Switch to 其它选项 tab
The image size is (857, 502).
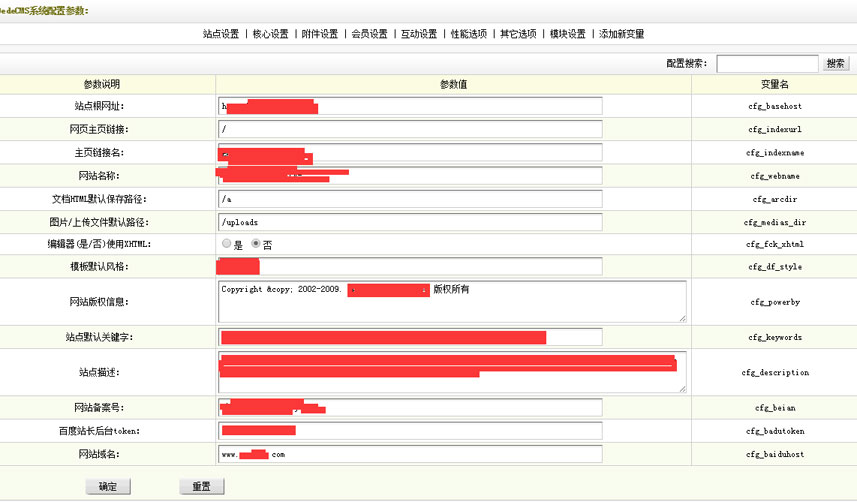518,34
